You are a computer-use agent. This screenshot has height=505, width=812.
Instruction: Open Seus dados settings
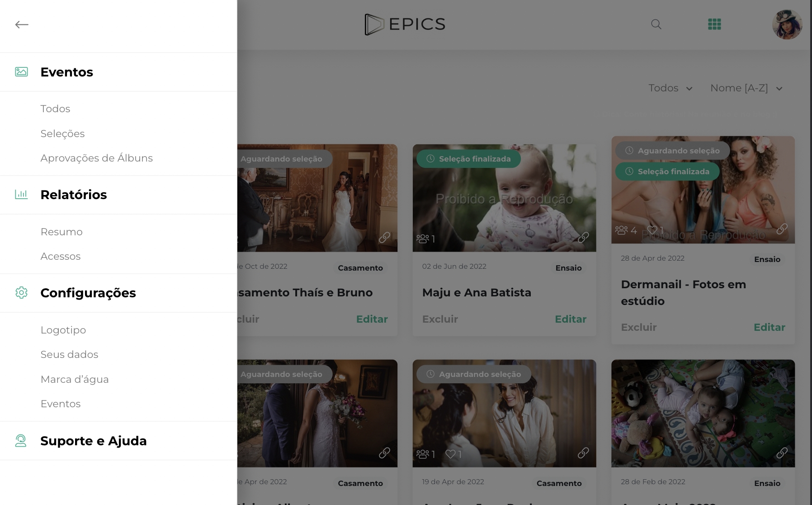click(69, 354)
